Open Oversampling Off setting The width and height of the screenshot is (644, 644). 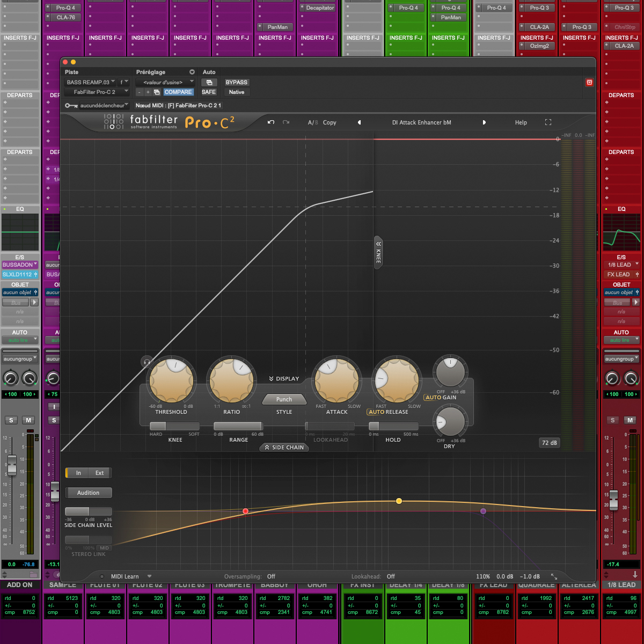click(271, 576)
